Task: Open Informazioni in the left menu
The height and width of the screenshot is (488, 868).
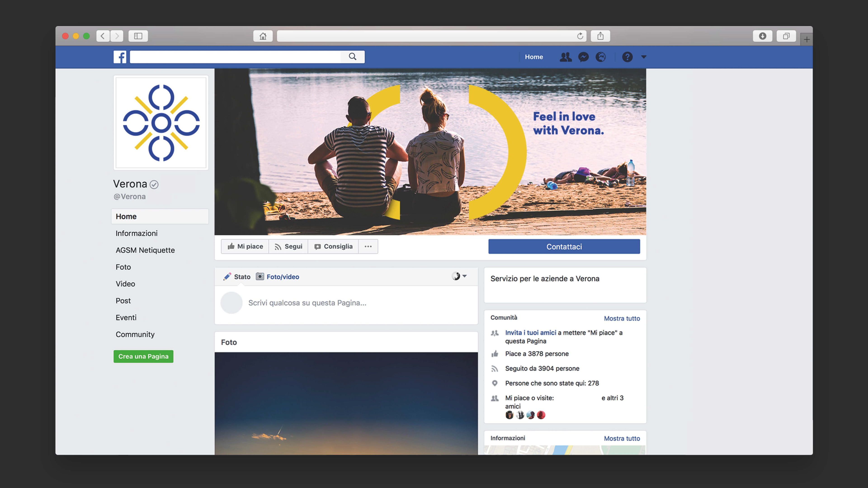Action: click(137, 233)
